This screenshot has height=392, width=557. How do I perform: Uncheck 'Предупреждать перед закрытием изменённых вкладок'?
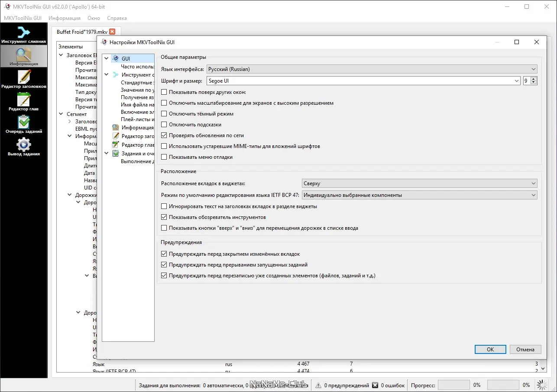click(164, 254)
